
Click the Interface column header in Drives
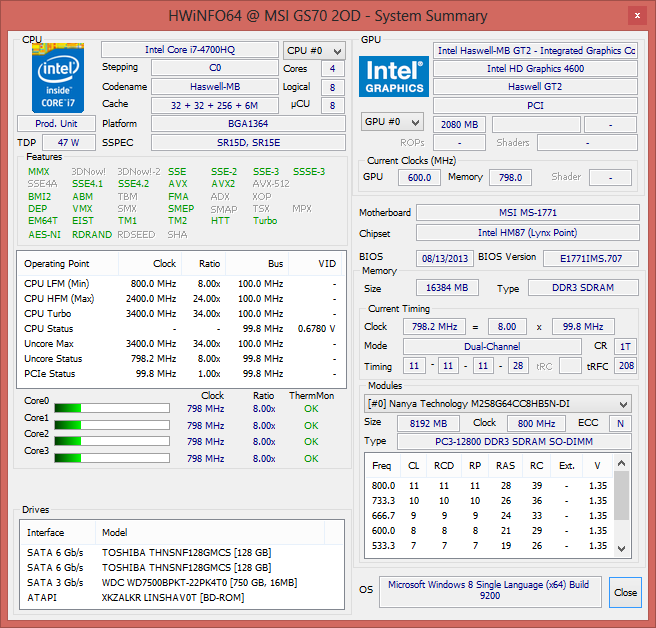tap(57, 533)
